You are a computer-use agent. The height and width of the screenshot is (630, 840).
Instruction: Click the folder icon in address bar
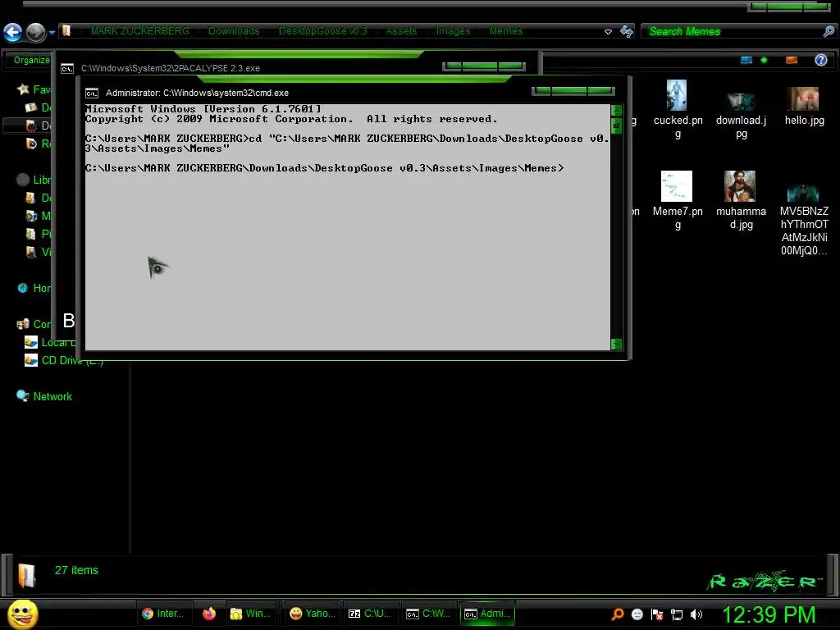[x=66, y=30]
